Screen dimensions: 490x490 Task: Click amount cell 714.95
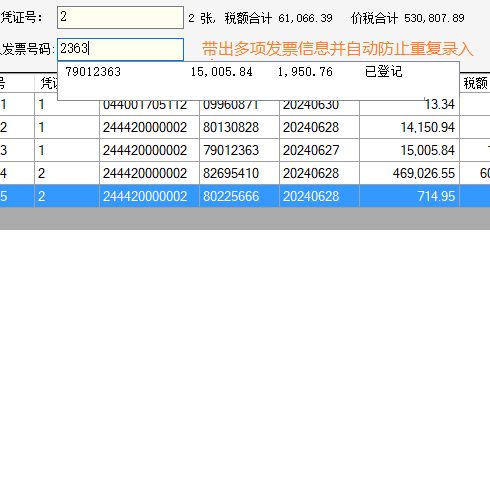click(410, 196)
